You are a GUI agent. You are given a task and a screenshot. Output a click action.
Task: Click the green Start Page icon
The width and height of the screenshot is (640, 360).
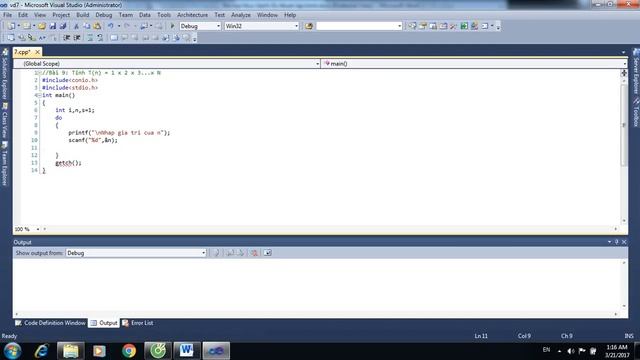[x=464, y=26]
